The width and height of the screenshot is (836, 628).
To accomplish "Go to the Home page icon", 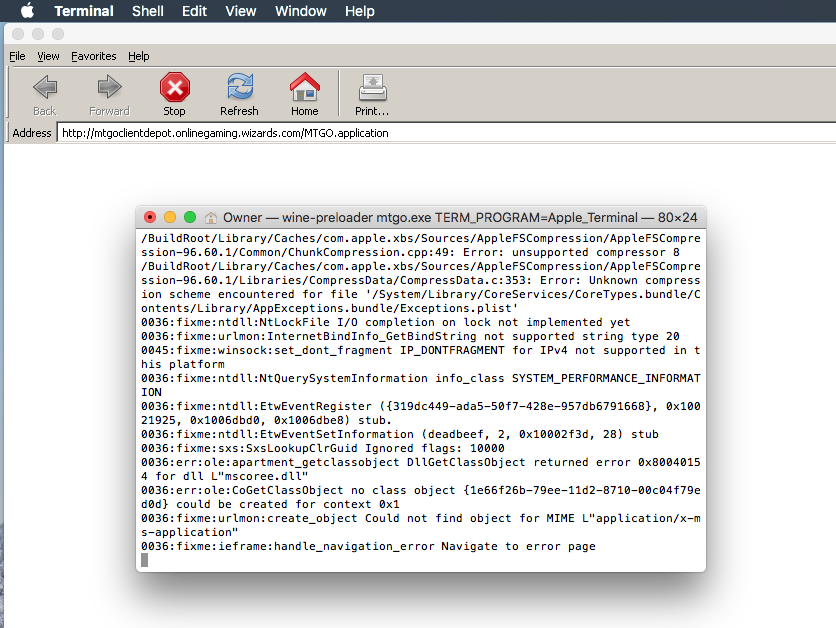I will (x=304, y=87).
